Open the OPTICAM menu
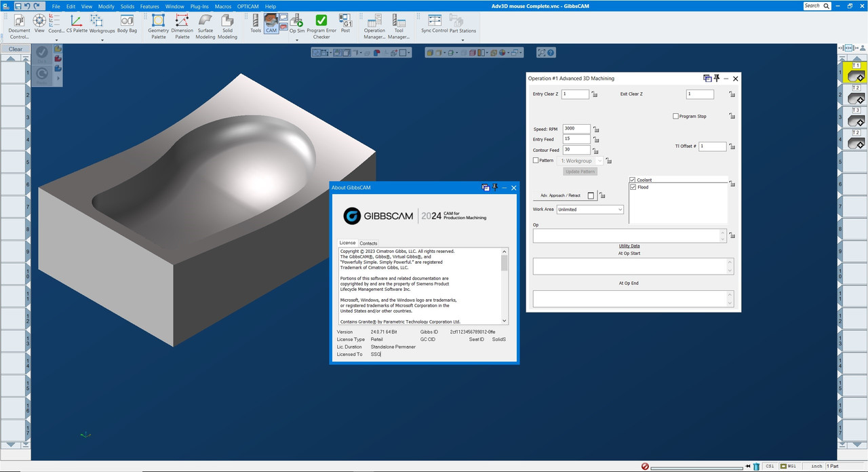Viewport: 868px width, 472px height. click(x=248, y=6)
